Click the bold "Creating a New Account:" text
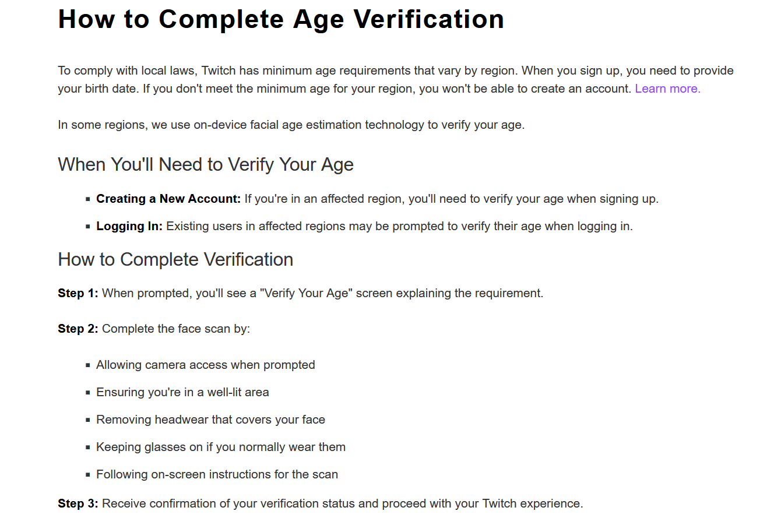The height and width of the screenshot is (532, 760). pyautogui.click(x=168, y=199)
